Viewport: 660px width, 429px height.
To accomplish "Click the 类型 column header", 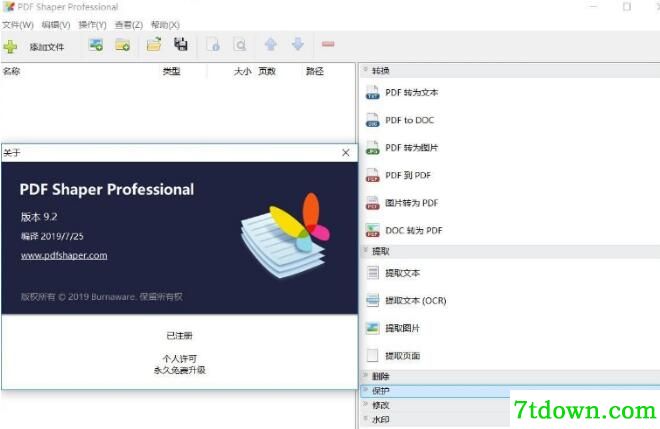I will pyautogui.click(x=172, y=71).
